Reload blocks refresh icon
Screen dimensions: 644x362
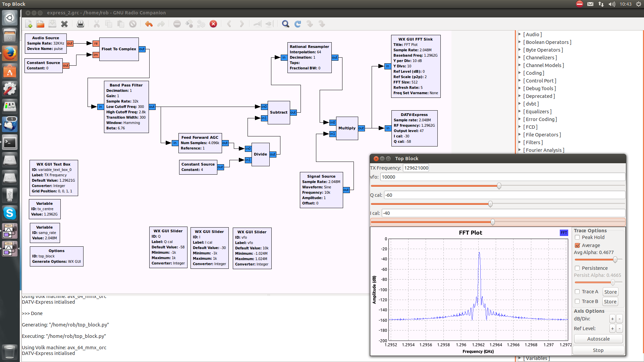[298, 24]
